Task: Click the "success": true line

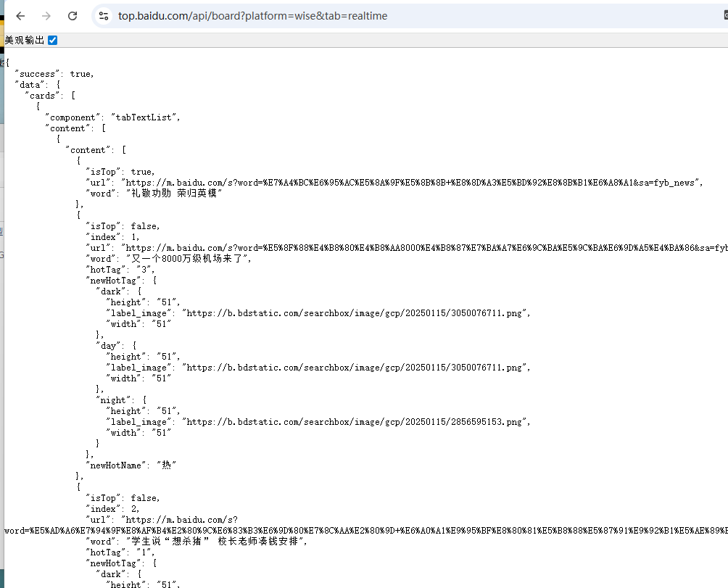Action: tap(54, 74)
